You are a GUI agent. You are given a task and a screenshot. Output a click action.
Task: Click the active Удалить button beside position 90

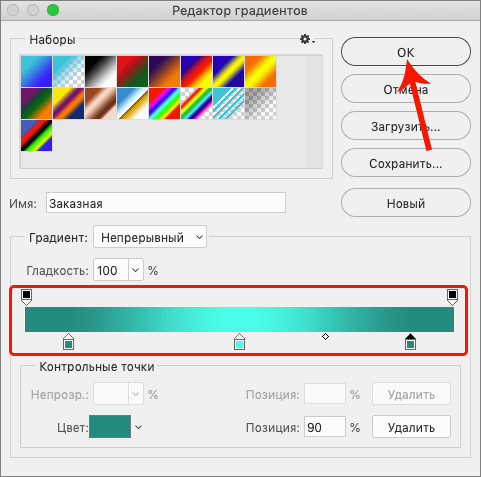pos(411,427)
